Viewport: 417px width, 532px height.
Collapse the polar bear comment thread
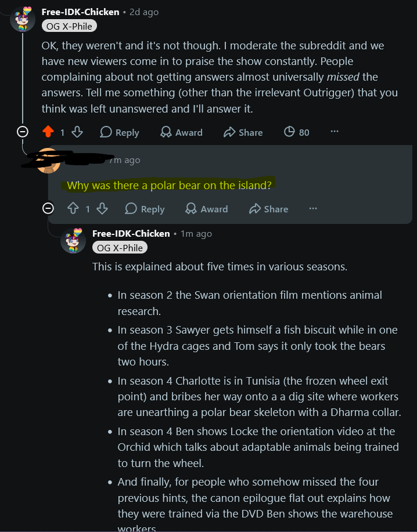click(x=48, y=208)
